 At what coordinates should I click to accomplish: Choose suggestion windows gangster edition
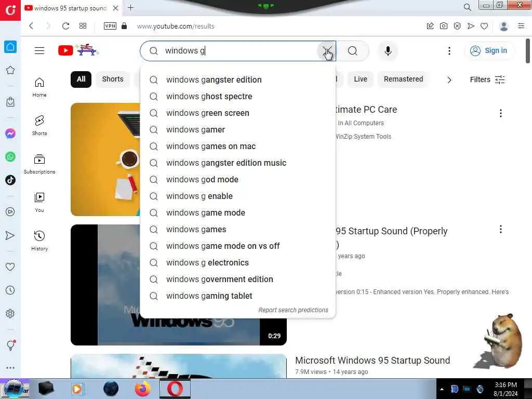pyautogui.click(x=238, y=79)
